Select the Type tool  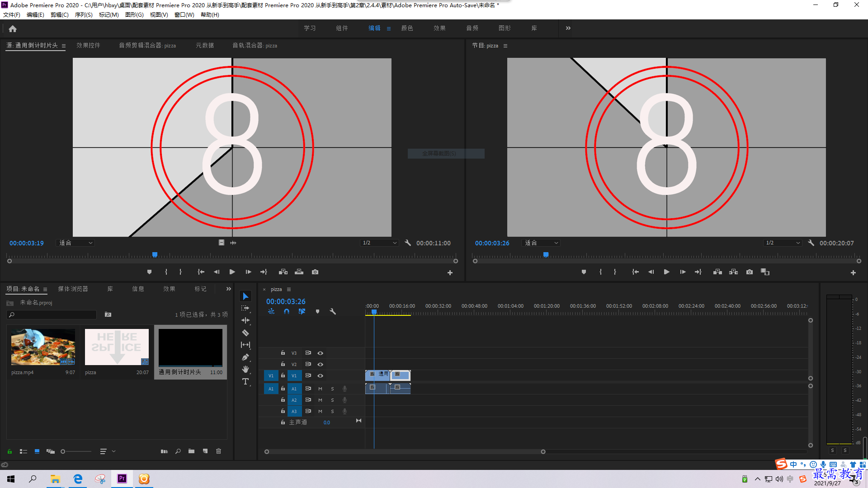click(x=245, y=382)
